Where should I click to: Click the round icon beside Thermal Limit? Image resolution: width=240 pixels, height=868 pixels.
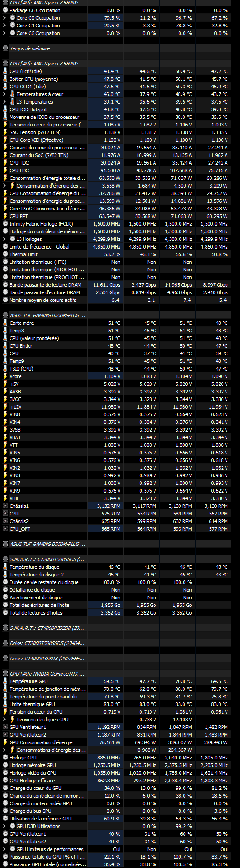pos(5,254)
